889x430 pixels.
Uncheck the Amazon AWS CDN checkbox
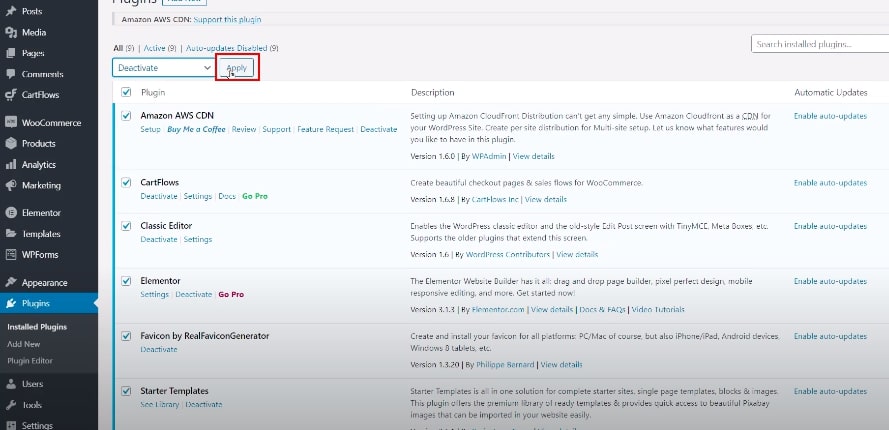tap(126, 116)
